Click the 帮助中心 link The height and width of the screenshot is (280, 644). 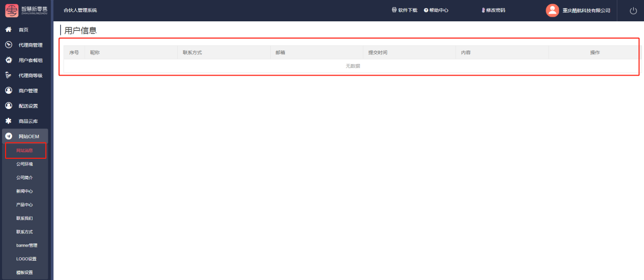(439, 10)
